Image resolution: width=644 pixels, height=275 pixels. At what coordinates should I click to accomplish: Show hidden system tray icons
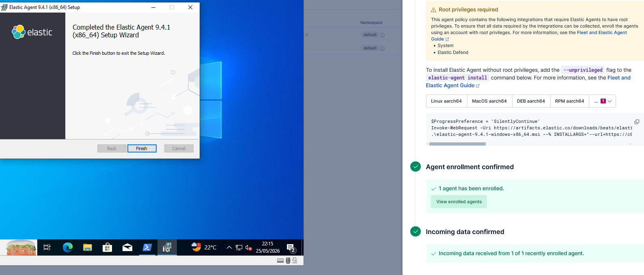coord(229,247)
